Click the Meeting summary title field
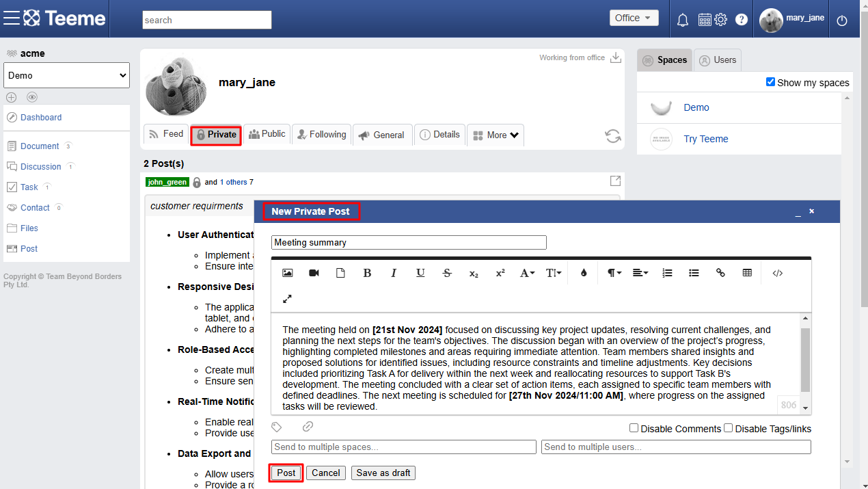Screen dimensions: 868x489 409,242
